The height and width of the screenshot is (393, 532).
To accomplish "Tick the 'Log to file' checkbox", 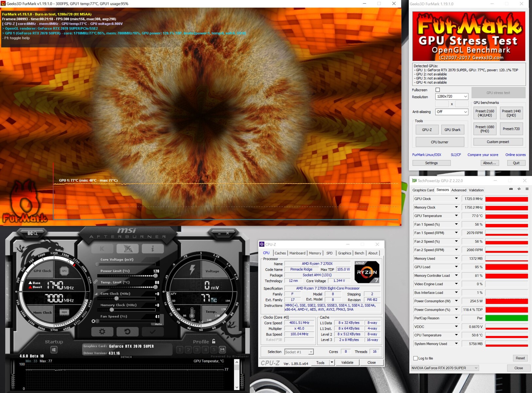I will pos(416,358).
